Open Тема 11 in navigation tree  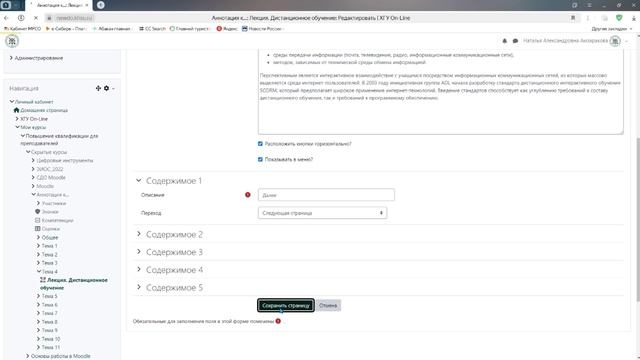click(x=51, y=347)
